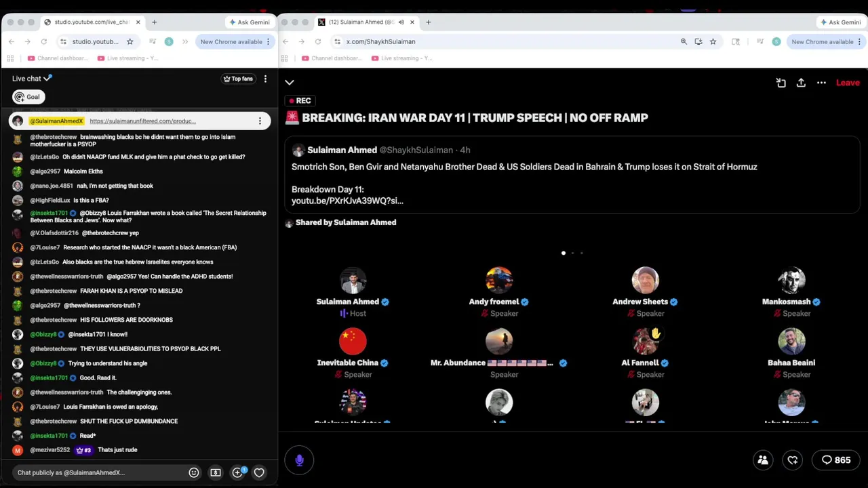Open the sulaimanunfiltered.com pinned link
This screenshot has height=488, width=868.
(x=142, y=121)
